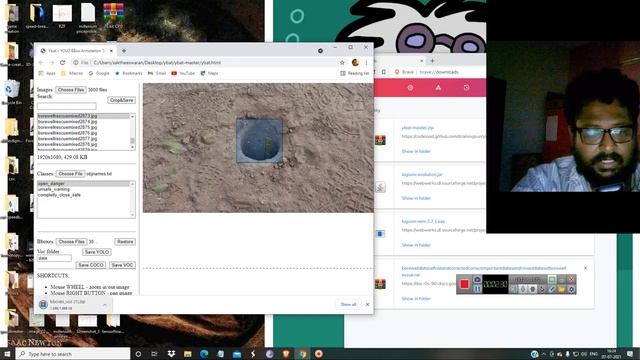Reload the Ybat page in Chrome
Screen dimensions: 640x360
(x=62, y=62)
